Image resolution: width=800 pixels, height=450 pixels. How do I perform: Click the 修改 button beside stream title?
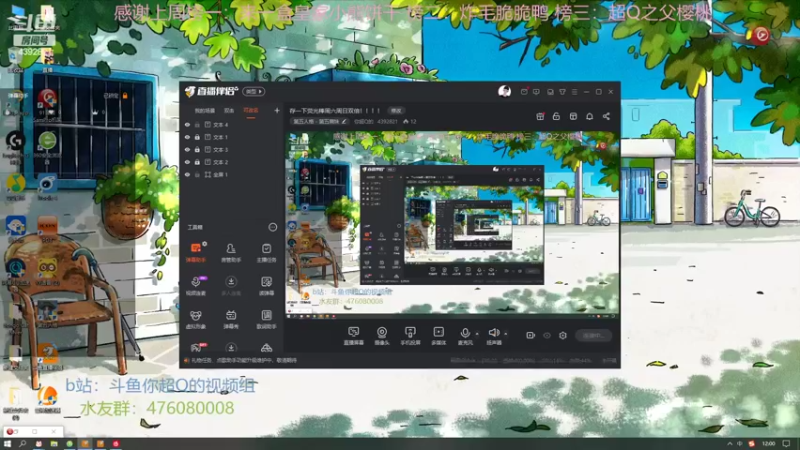click(x=396, y=111)
